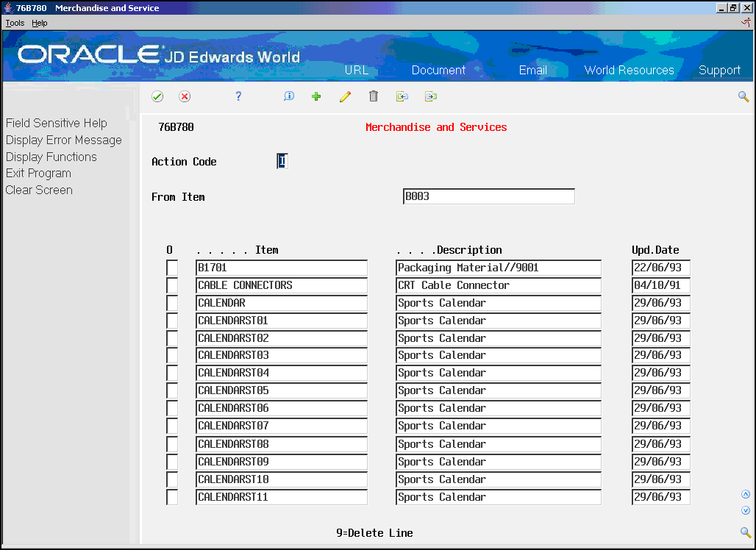This screenshot has width=756, height=550.
Task: Click option box for CALENDARST04 row
Action: (x=172, y=373)
